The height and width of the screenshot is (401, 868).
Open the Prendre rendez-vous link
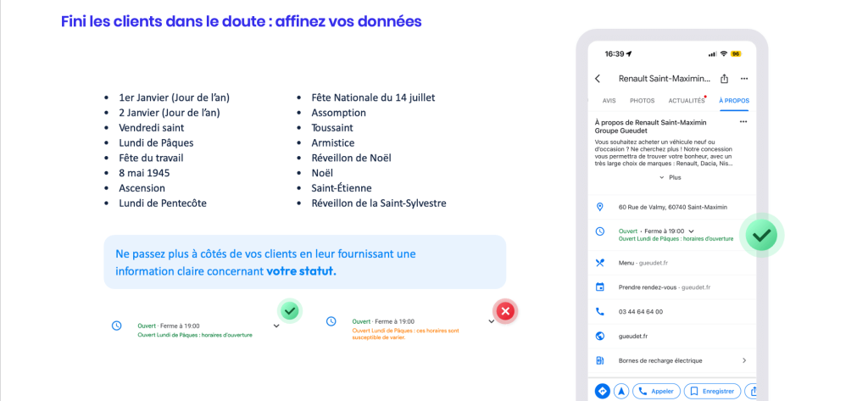point(665,287)
